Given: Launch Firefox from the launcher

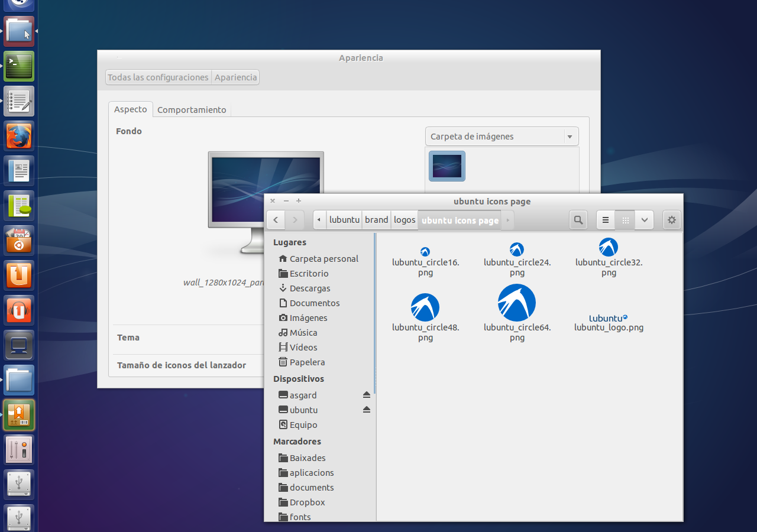Looking at the screenshot, I should (x=19, y=136).
